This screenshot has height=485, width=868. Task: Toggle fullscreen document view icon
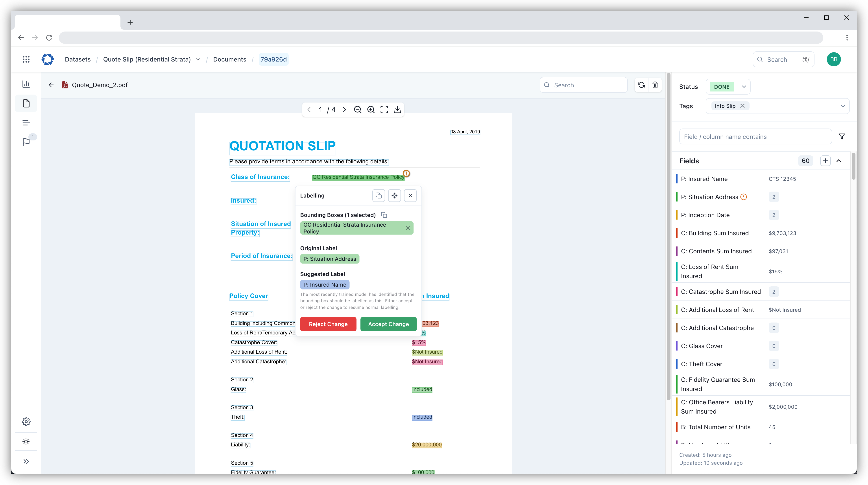click(384, 110)
